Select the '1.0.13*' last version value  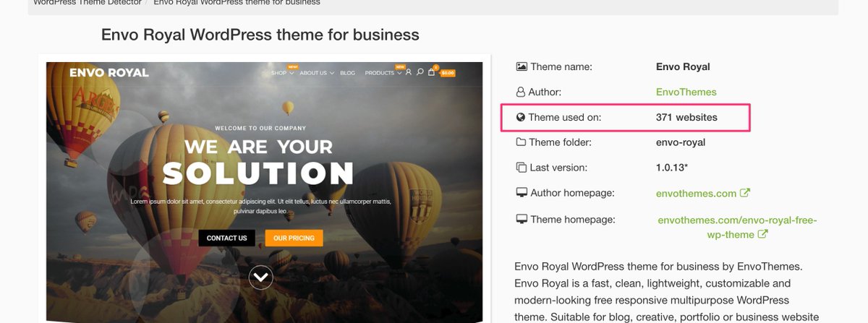pos(672,168)
